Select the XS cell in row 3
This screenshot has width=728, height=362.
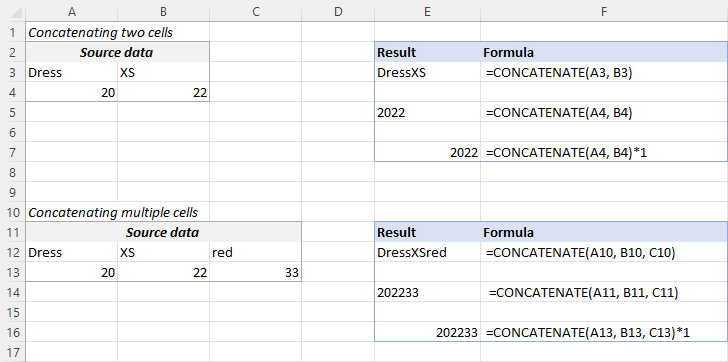(163, 72)
